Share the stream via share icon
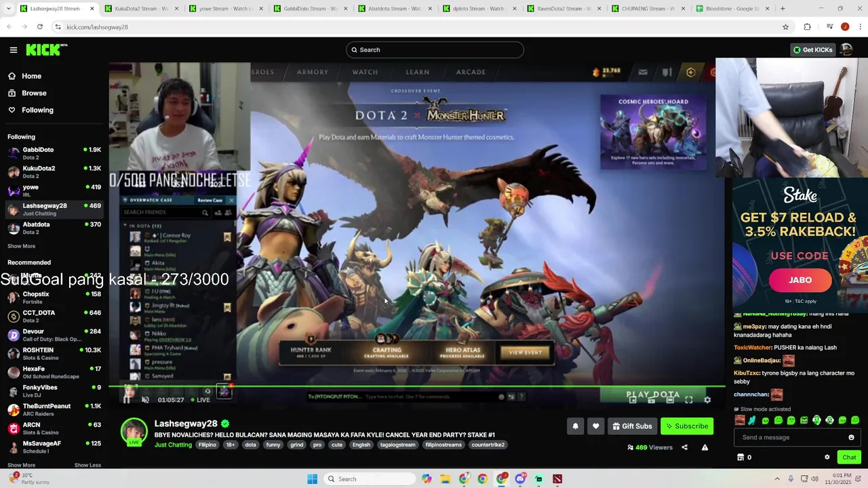Image resolution: width=868 pixels, height=488 pixels. pyautogui.click(x=684, y=447)
